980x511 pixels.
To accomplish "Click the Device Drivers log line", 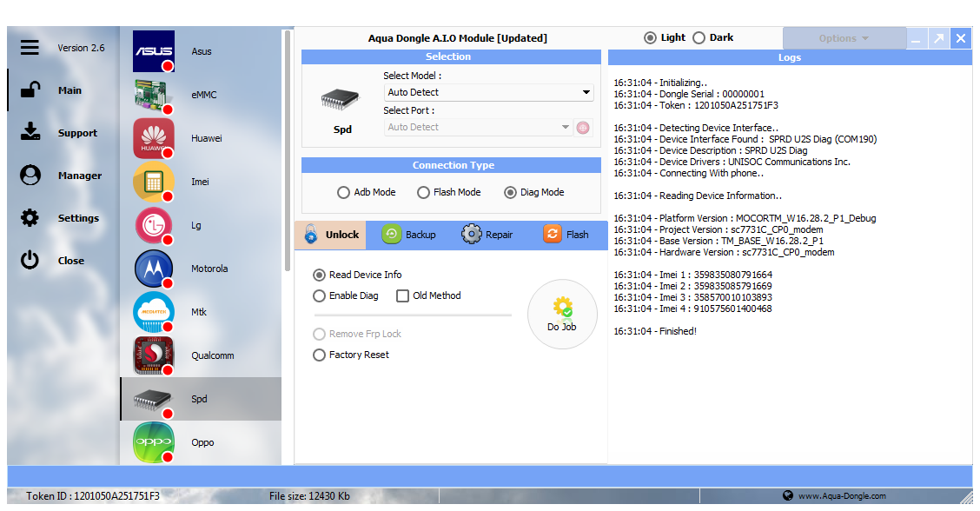I will point(732,162).
